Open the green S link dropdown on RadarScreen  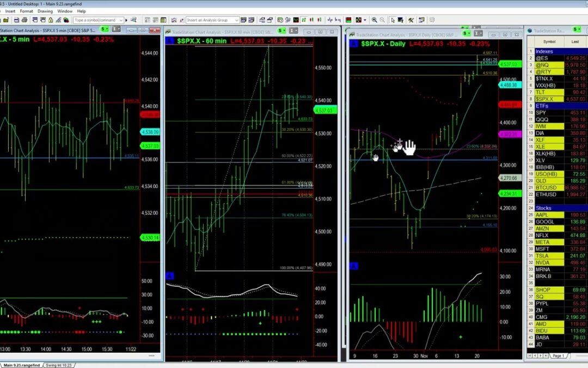[x=577, y=29]
